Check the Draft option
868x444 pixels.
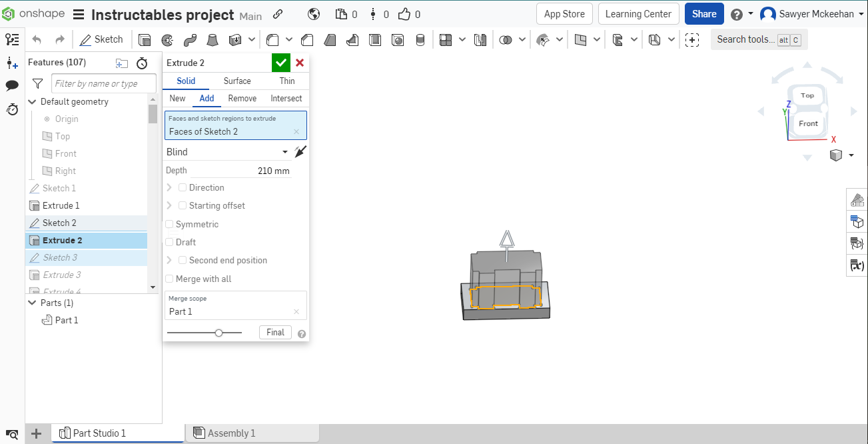(x=170, y=243)
